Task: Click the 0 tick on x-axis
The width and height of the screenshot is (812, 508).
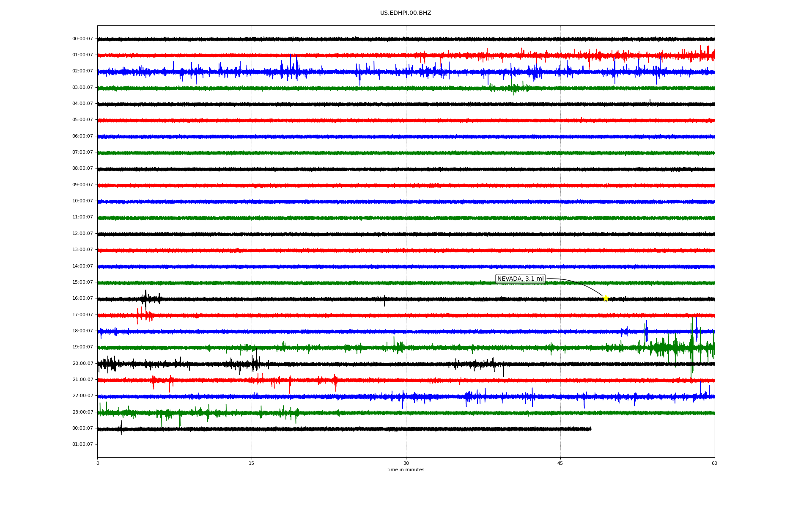Action: (98, 463)
